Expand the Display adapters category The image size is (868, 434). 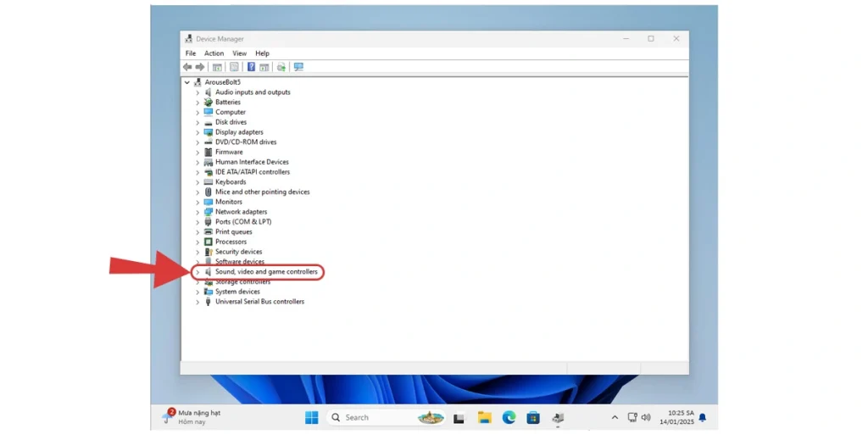tap(198, 132)
